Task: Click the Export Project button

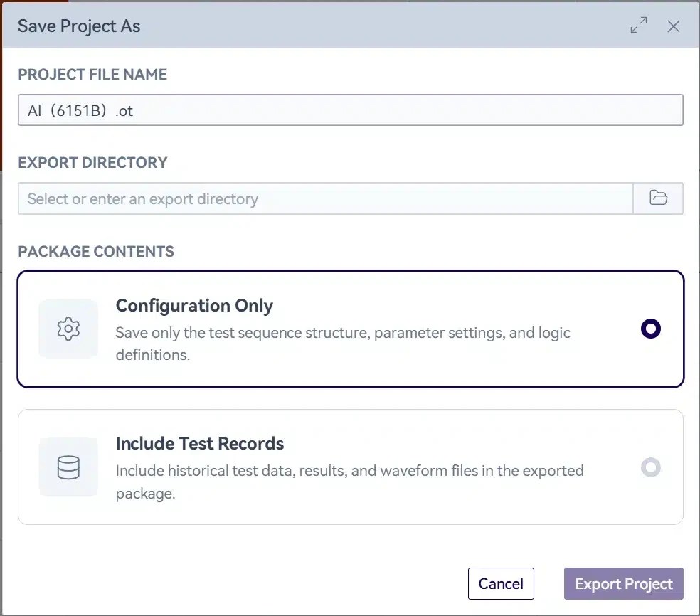Action: click(x=624, y=583)
